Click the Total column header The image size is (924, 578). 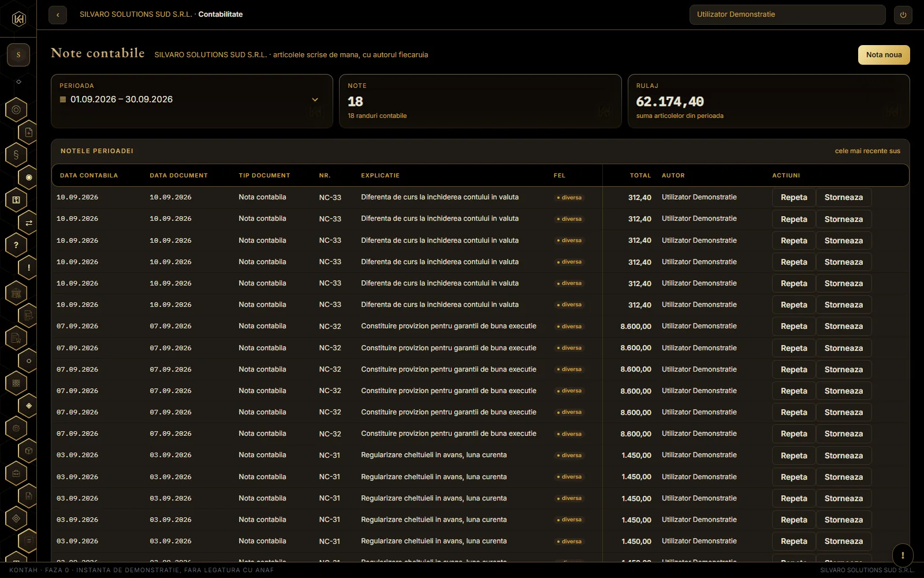(640, 175)
